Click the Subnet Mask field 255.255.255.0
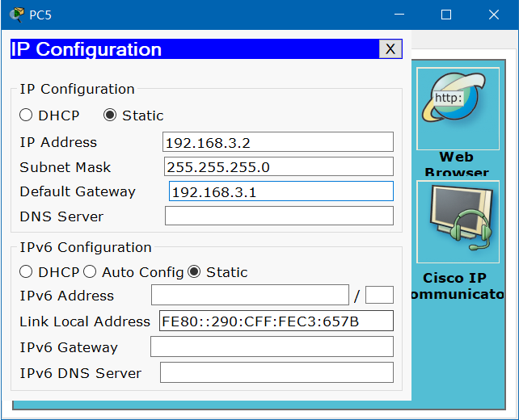Screen dimensions: 519x420 [x=279, y=166]
